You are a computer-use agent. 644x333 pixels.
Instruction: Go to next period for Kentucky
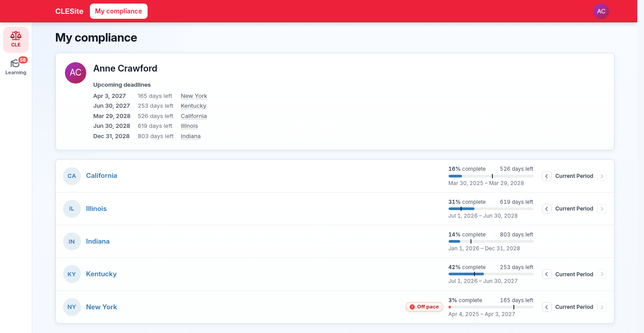point(602,274)
